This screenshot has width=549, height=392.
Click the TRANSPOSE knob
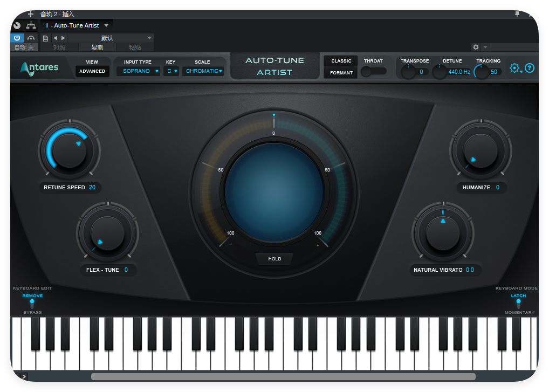(408, 72)
